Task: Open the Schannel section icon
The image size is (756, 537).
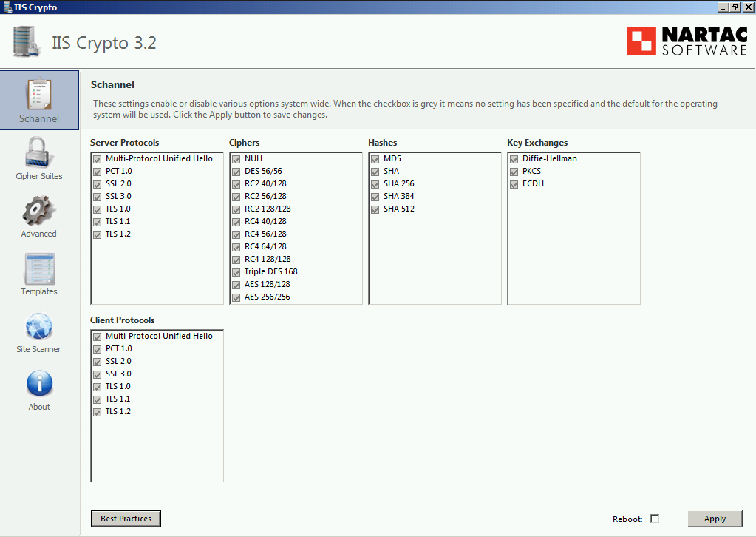Action: (x=39, y=94)
